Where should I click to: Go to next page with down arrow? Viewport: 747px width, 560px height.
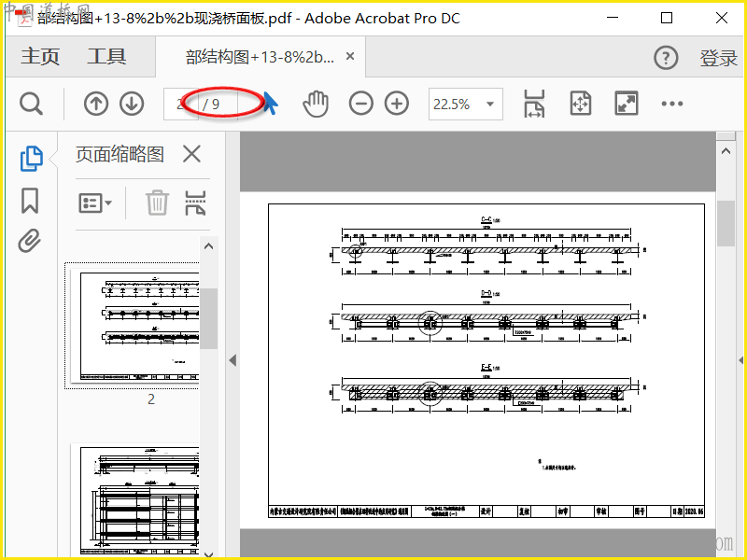[132, 104]
